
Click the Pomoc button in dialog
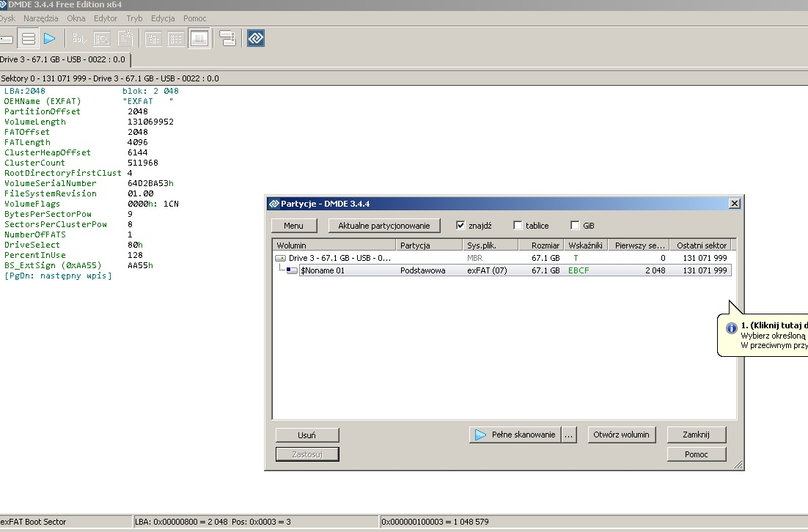click(x=696, y=454)
